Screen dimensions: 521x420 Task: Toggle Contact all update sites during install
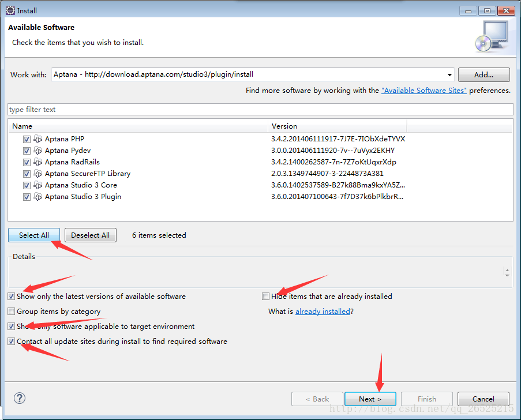[x=12, y=342]
